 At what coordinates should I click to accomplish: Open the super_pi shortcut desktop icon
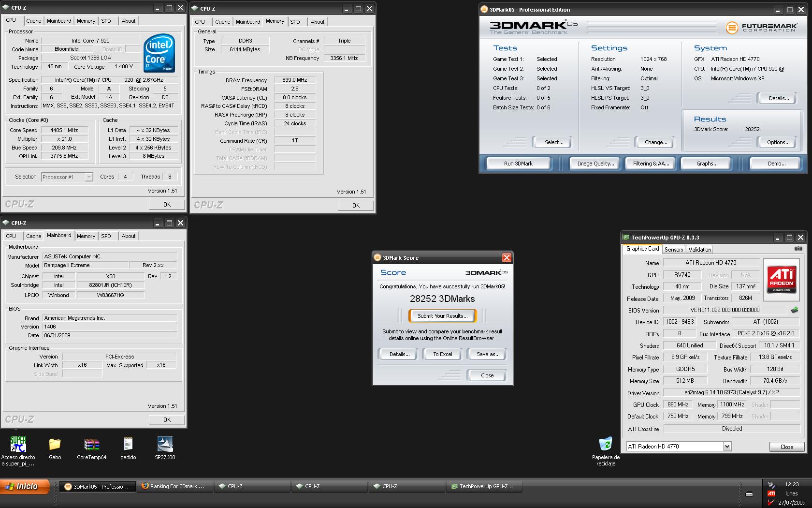click(x=18, y=444)
